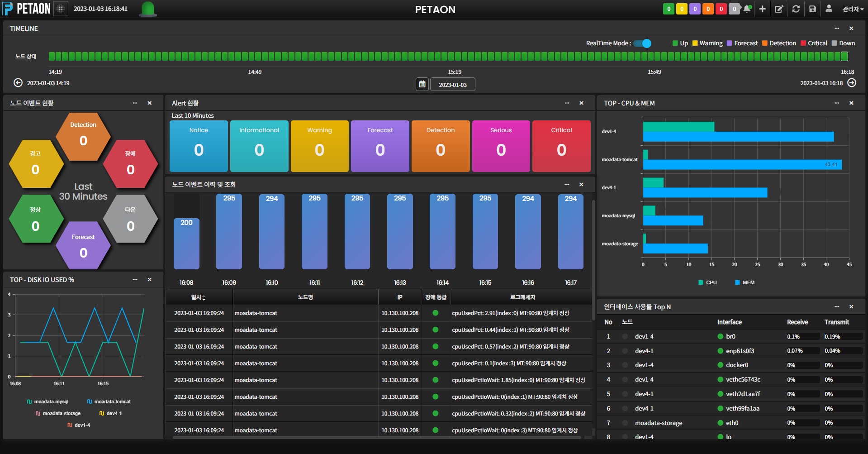
Task: Click the 16:08 bar showing 200
Action: pyautogui.click(x=186, y=244)
